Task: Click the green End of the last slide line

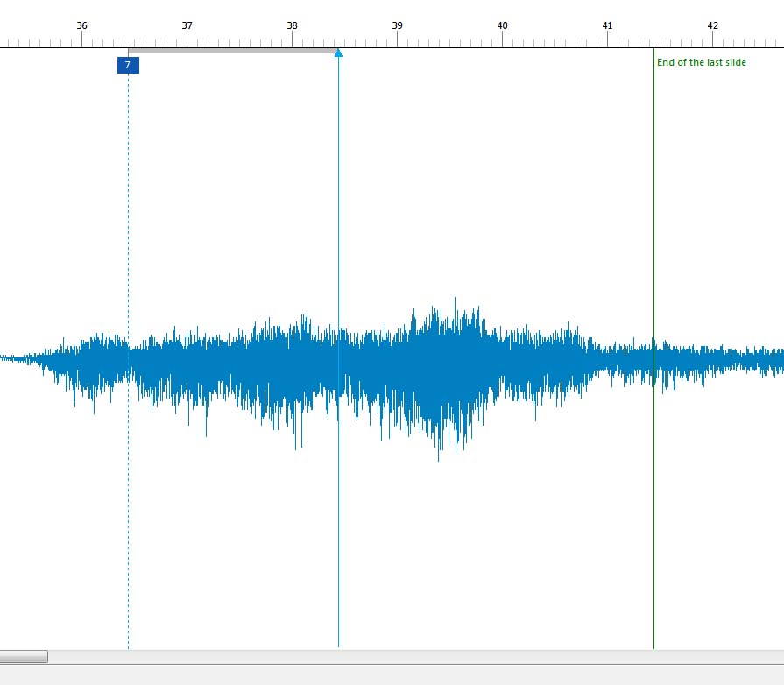Action: (653, 349)
